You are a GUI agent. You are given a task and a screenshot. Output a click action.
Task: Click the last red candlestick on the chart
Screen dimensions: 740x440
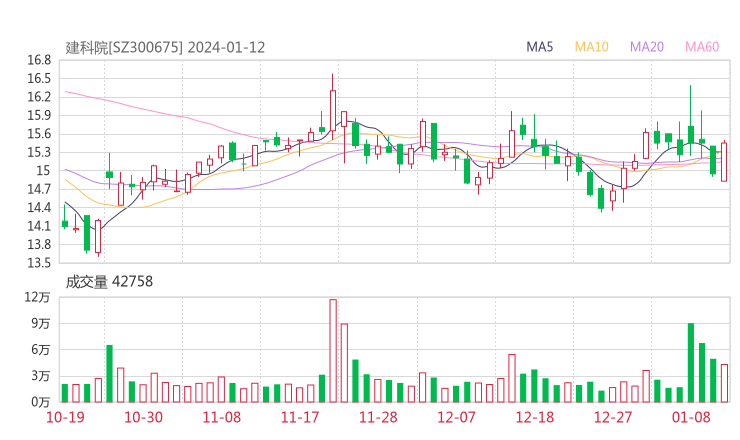click(x=724, y=162)
